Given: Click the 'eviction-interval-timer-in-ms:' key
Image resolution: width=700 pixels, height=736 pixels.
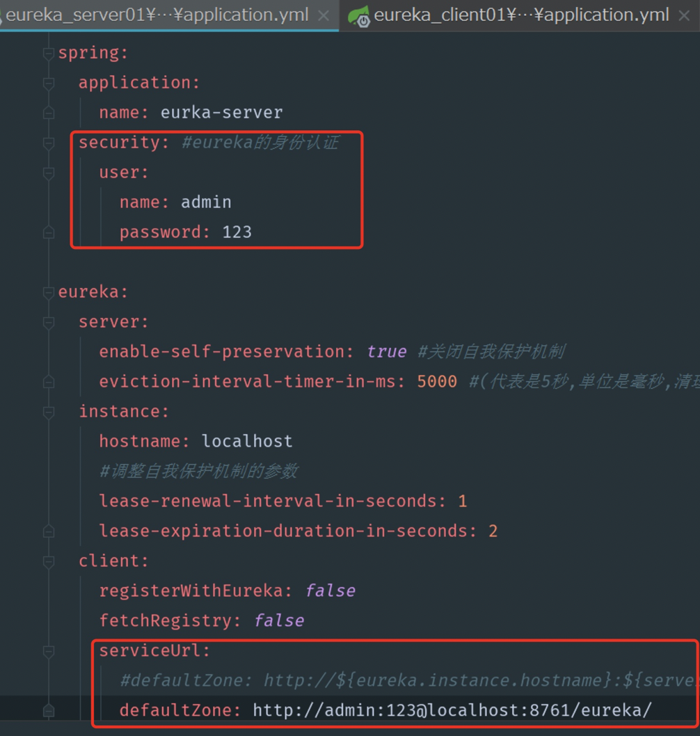Looking at the screenshot, I should coord(252,382).
